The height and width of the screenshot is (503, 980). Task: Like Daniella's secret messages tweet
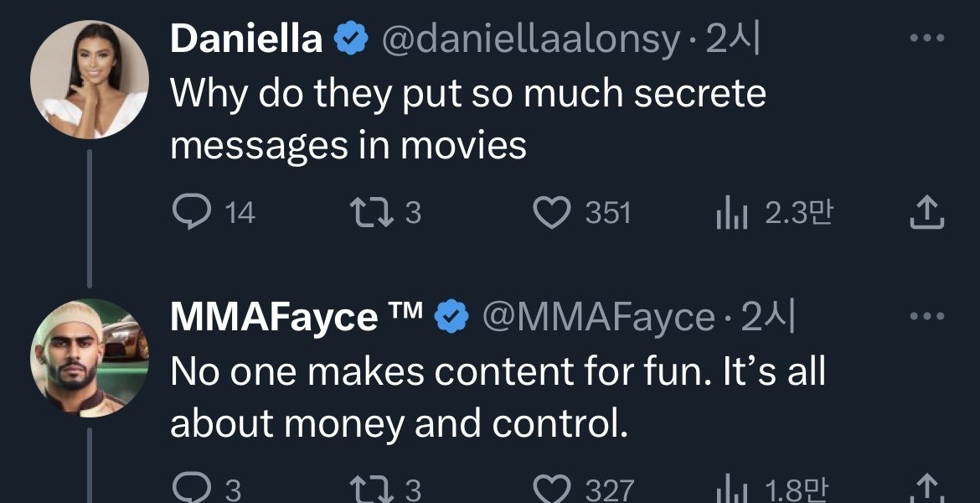(x=552, y=213)
